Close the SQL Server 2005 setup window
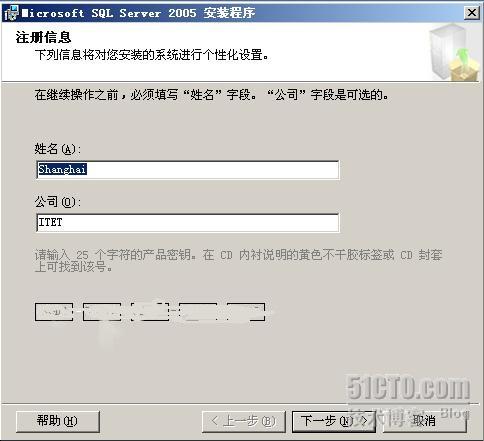484x441 pixels. pyautogui.click(x=472, y=13)
